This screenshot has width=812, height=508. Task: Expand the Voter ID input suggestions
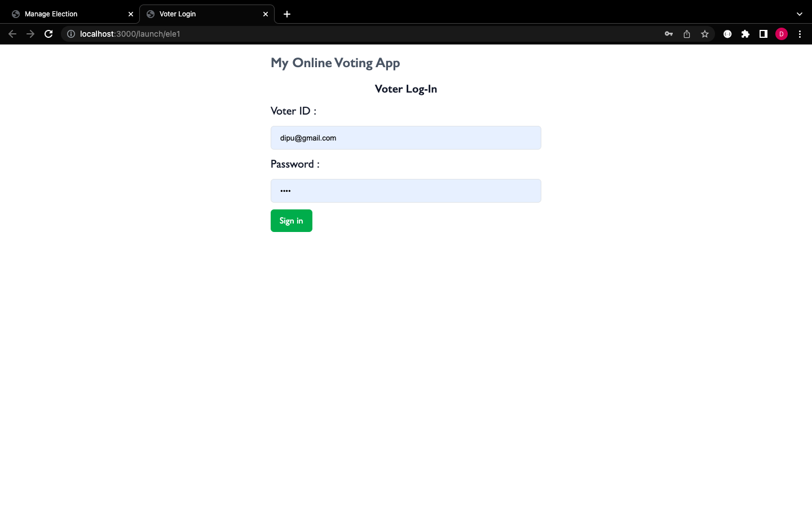tap(405, 138)
